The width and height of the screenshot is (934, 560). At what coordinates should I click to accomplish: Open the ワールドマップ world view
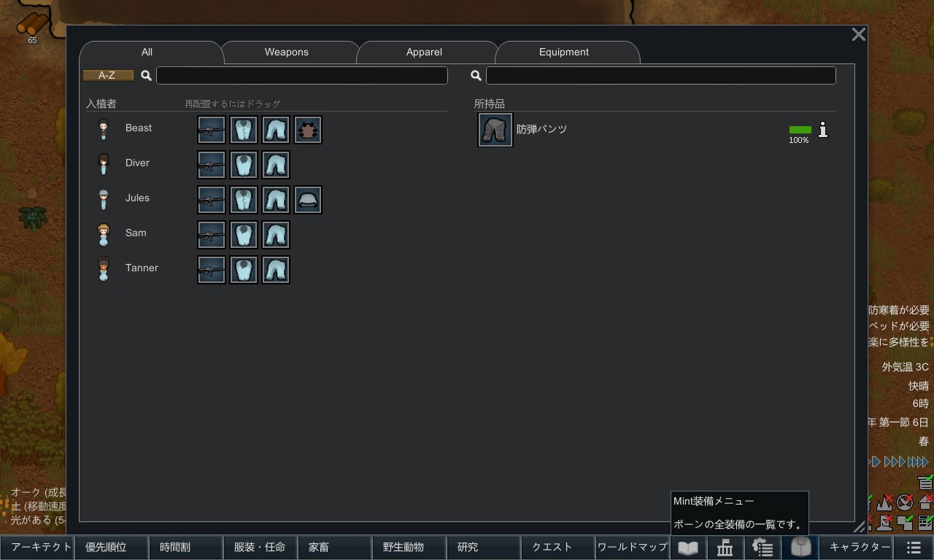(633, 548)
